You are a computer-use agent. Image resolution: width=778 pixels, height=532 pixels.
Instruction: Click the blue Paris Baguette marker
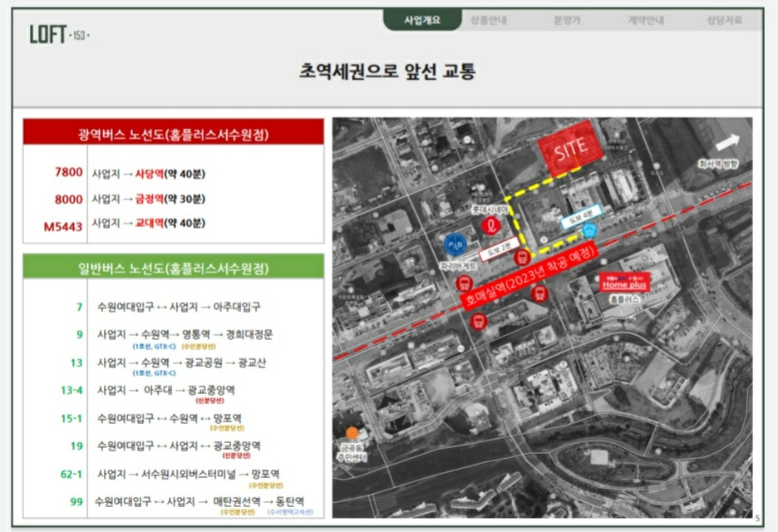pyautogui.click(x=455, y=244)
